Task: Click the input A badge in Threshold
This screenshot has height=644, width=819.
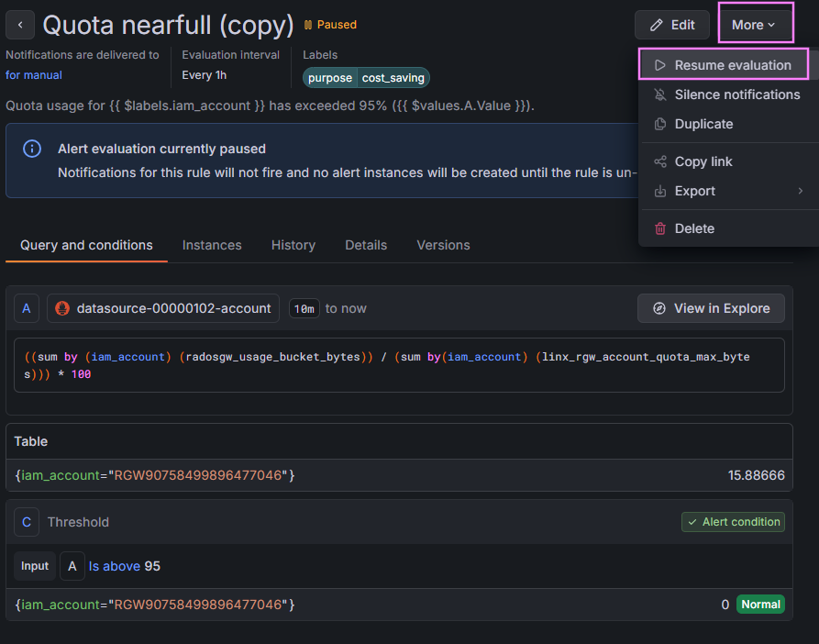Action: click(x=72, y=566)
